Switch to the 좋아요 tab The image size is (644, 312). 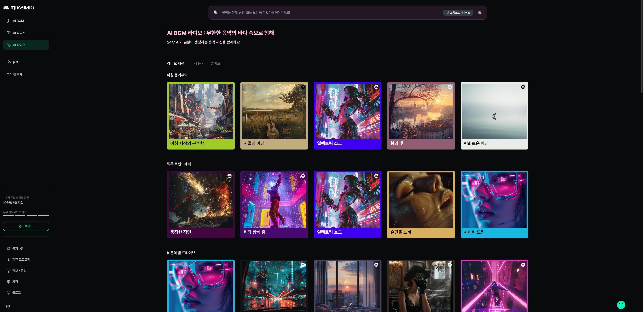click(x=215, y=63)
